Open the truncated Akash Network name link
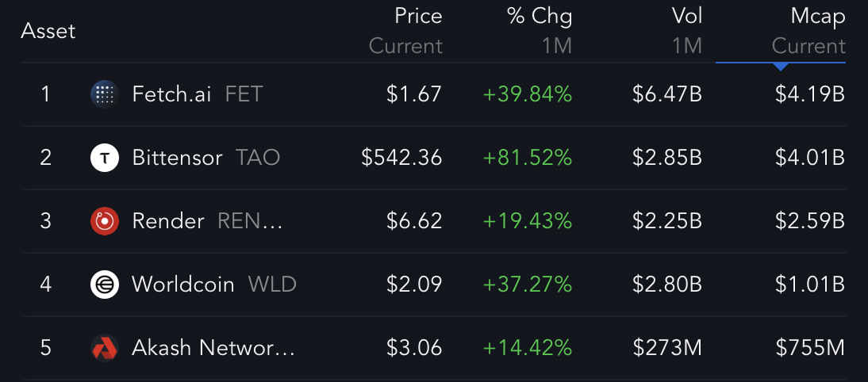This screenshot has height=382, width=868. (213, 348)
